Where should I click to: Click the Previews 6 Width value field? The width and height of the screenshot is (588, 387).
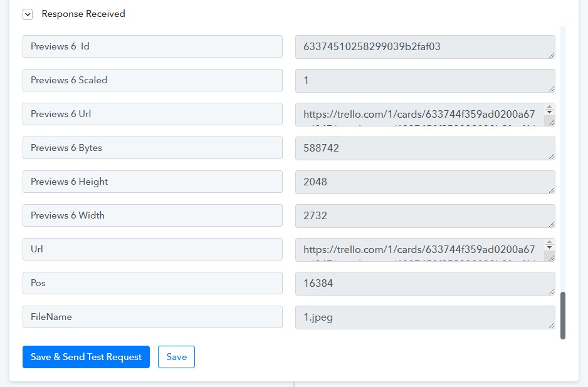click(x=424, y=216)
